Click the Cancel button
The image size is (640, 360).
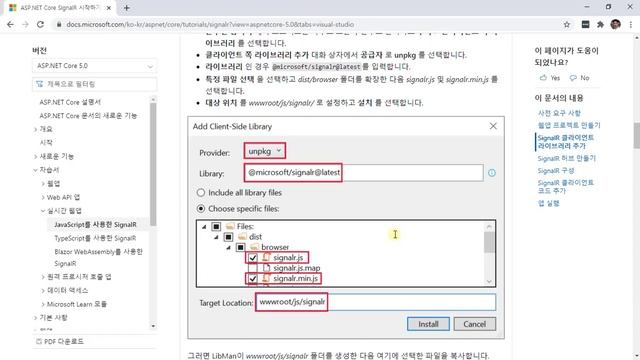[x=475, y=324]
